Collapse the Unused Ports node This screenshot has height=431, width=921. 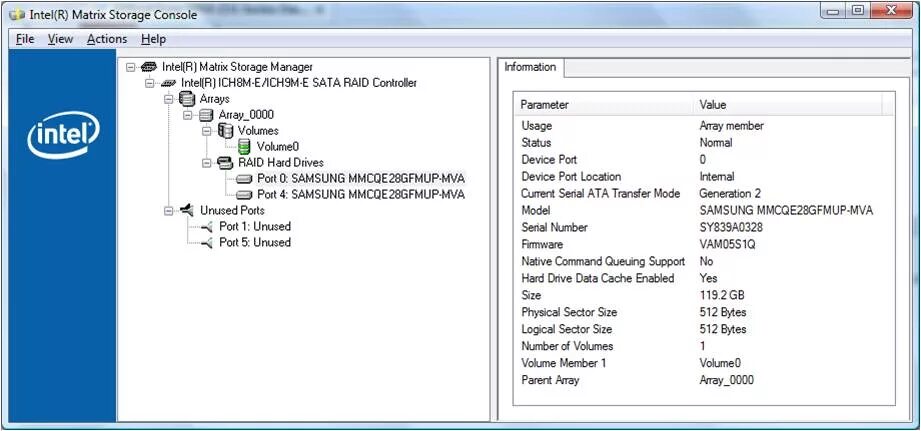point(169,210)
